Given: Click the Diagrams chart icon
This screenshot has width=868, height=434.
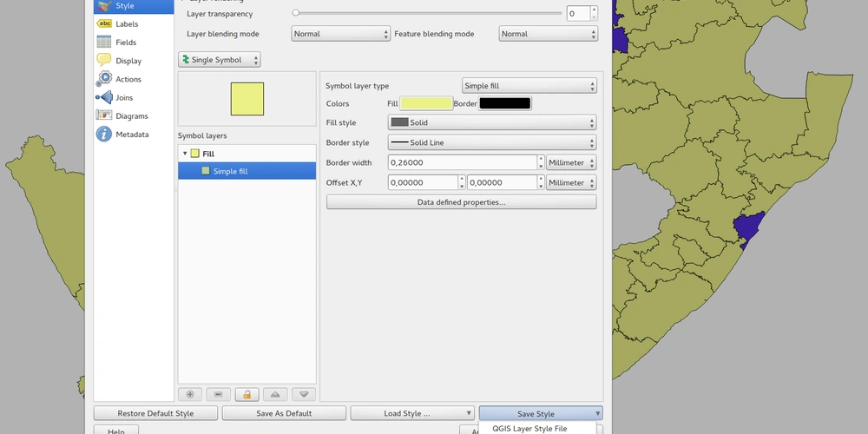Looking at the screenshot, I should (103, 115).
